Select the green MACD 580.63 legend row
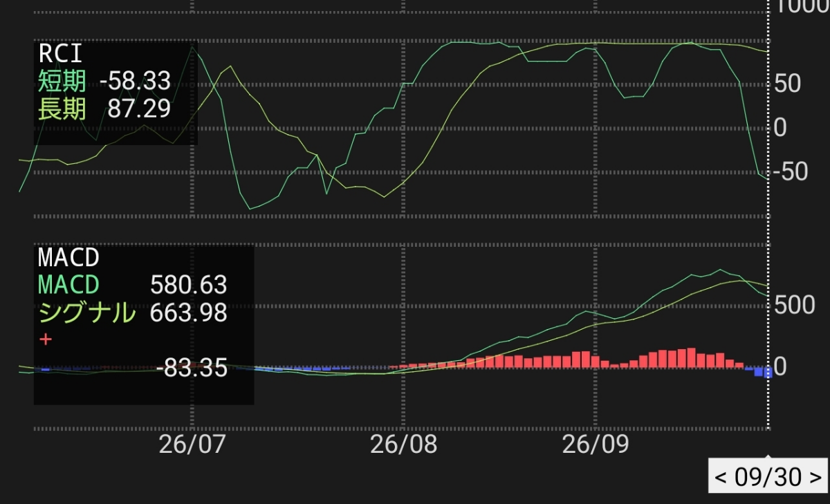This screenshot has width=830, height=504. [x=133, y=284]
